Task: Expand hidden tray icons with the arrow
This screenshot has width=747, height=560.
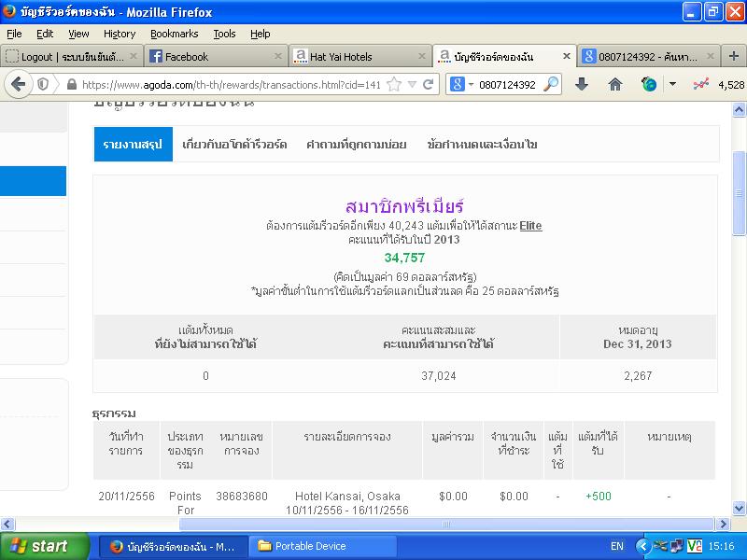Action: [x=642, y=546]
